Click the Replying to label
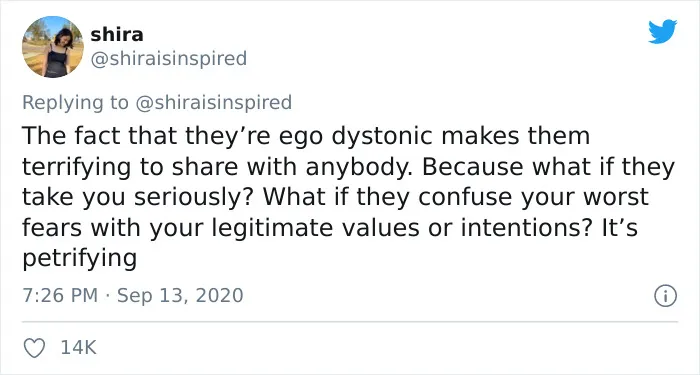The height and width of the screenshot is (375, 700). coord(75,102)
